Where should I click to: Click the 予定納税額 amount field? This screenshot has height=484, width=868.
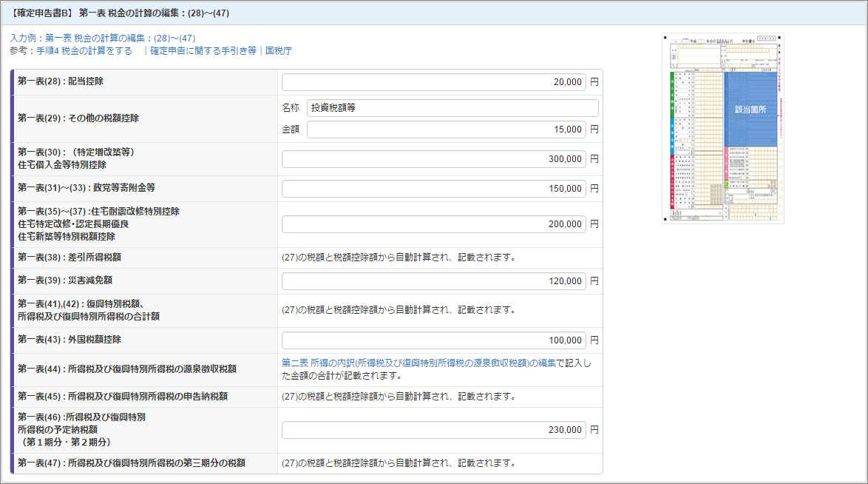[x=433, y=430]
